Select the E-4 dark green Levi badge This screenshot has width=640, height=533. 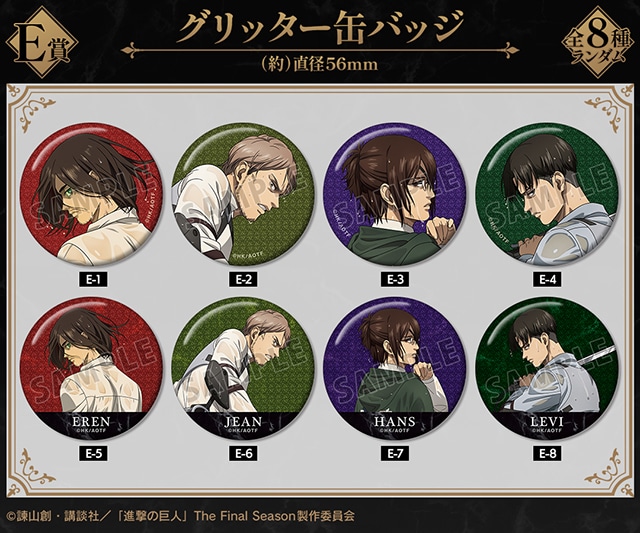coord(547,195)
